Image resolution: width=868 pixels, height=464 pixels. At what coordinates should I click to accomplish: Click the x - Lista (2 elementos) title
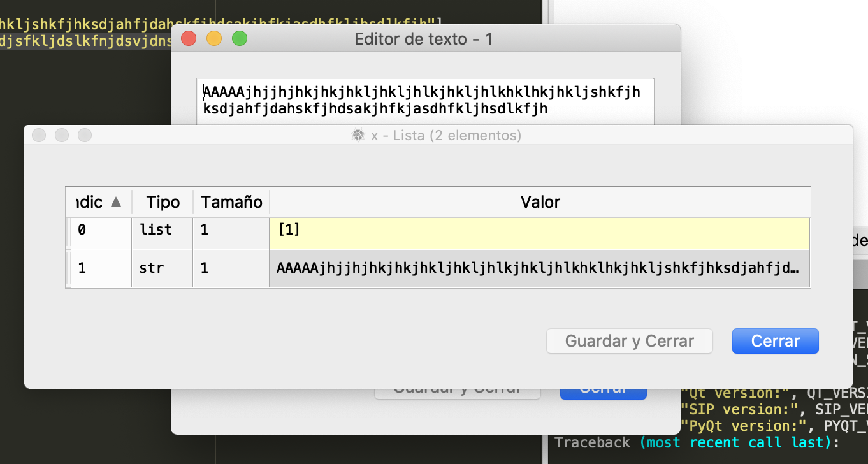(446, 135)
